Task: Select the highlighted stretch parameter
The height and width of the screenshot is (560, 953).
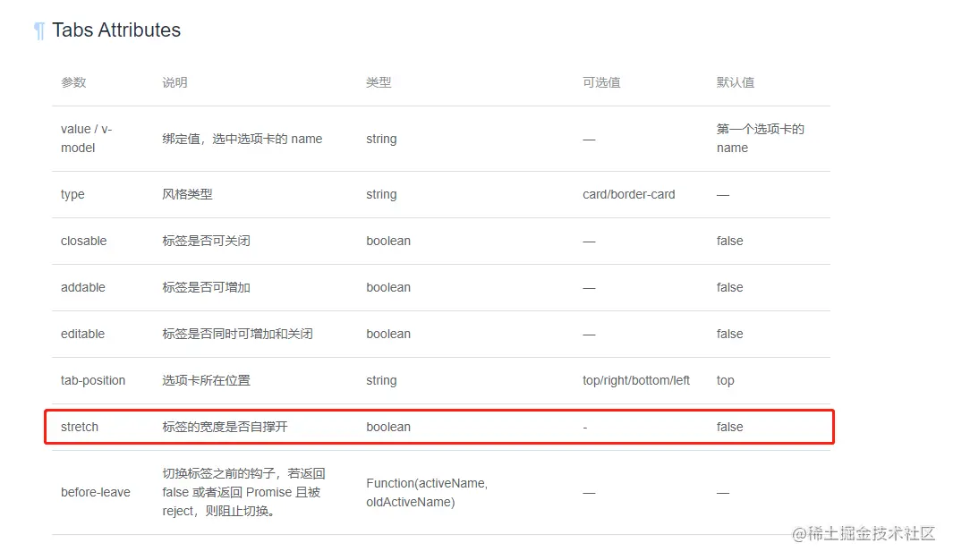Action: click(80, 427)
